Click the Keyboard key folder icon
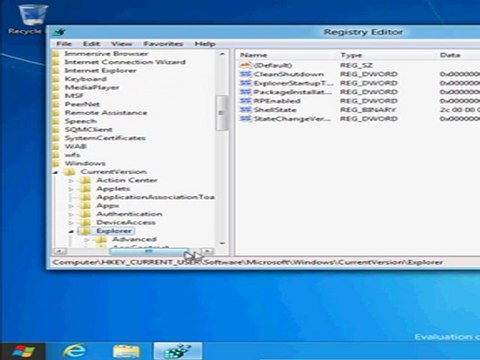The height and width of the screenshot is (360, 480). [x=56, y=79]
